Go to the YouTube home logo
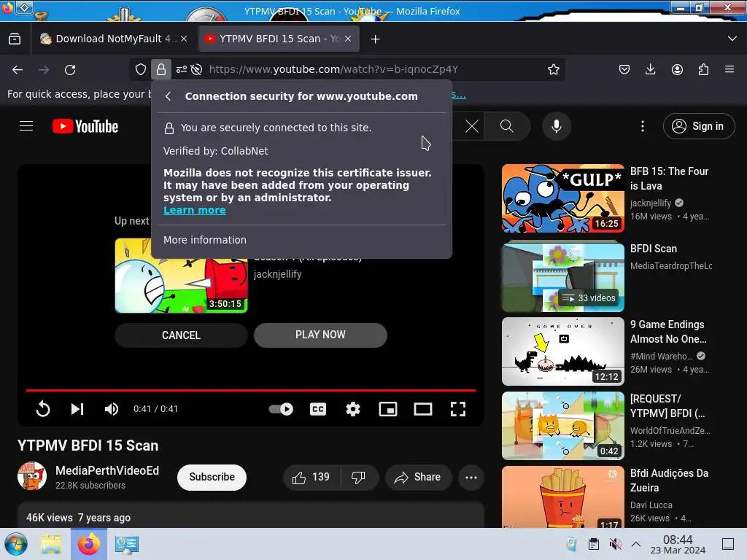 point(85,126)
